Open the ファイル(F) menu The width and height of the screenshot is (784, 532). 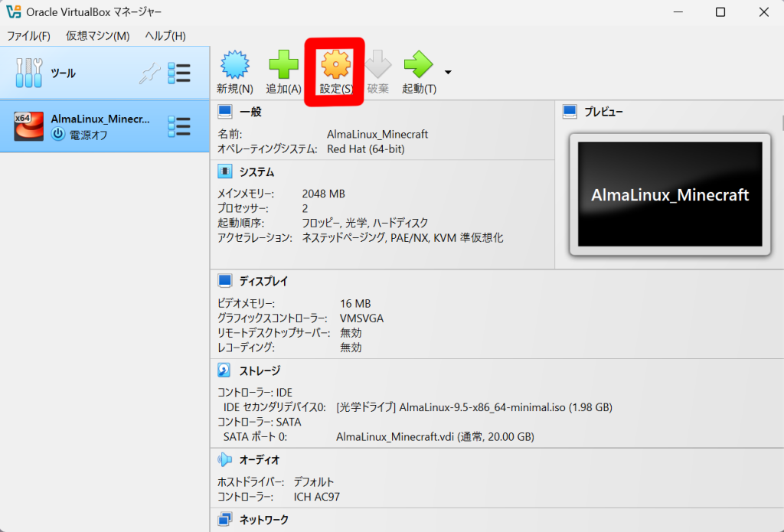tap(28, 36)
